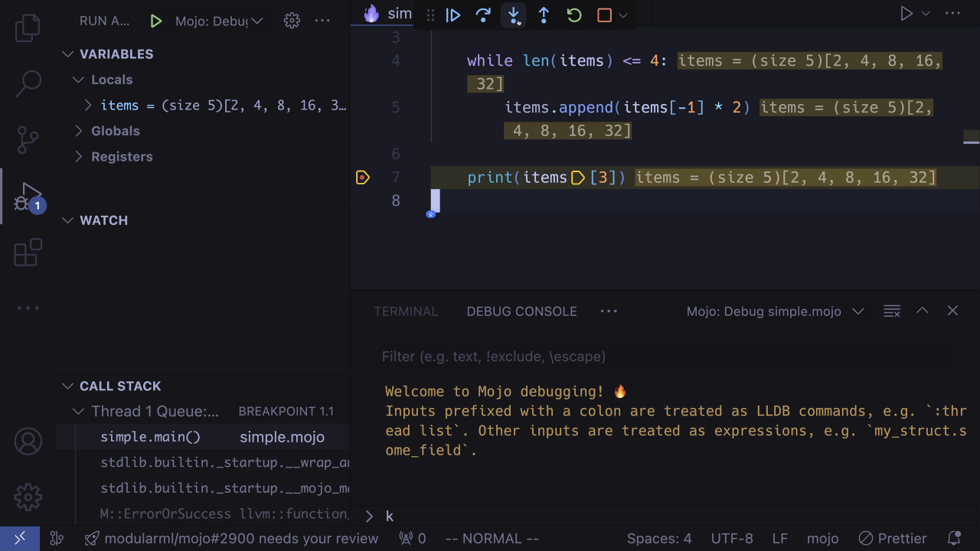
Task: Select simple.main() stack frame
Action: (203, 437)
